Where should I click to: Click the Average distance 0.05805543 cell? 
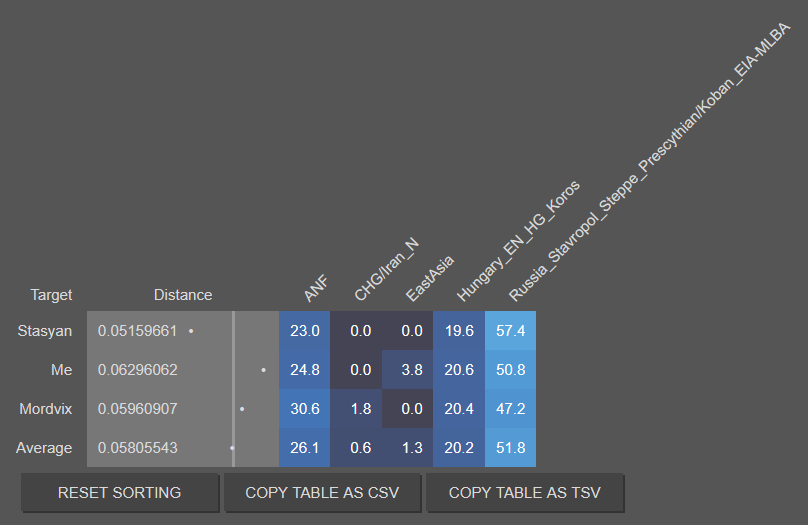[x=160, y=448]
